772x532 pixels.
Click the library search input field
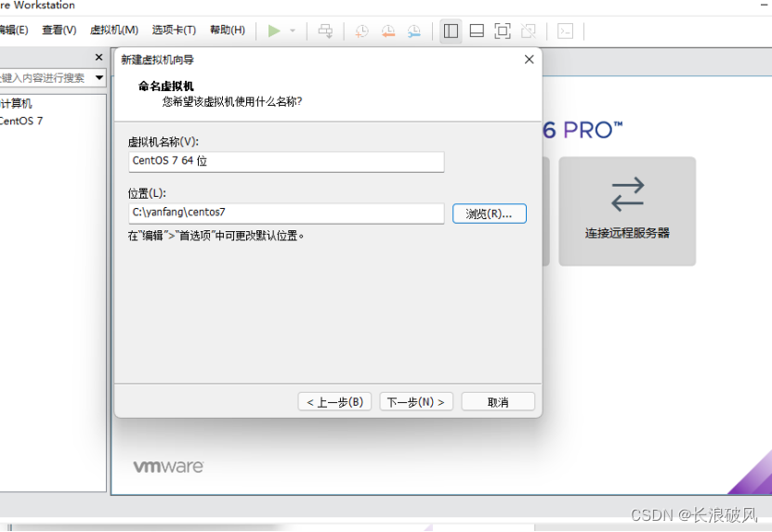tap(46, 78)
